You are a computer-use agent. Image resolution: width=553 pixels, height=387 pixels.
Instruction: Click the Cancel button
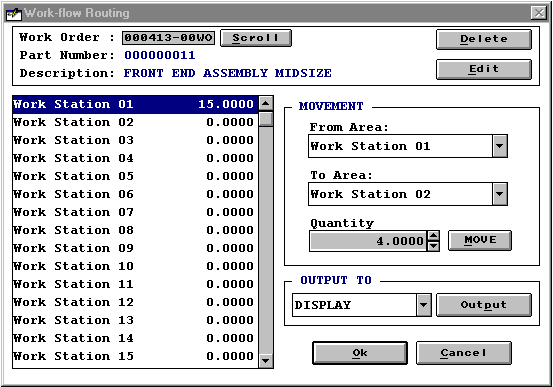point(463,352)
